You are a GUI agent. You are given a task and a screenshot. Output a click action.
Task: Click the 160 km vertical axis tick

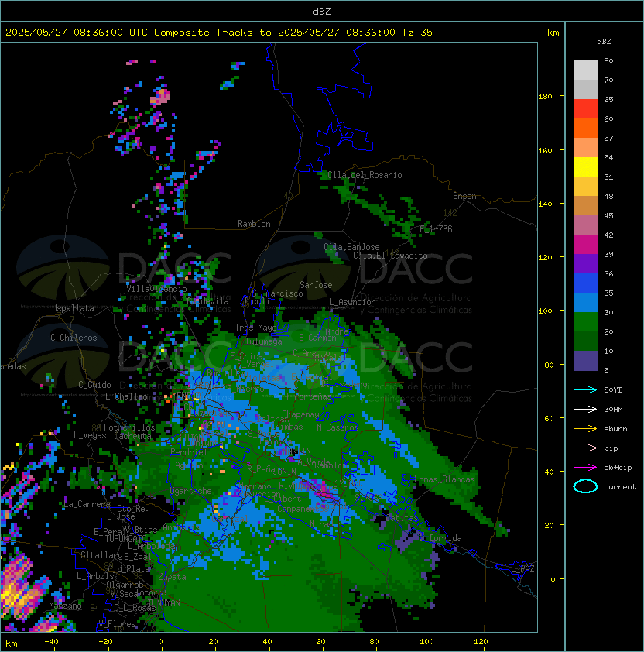545,150
